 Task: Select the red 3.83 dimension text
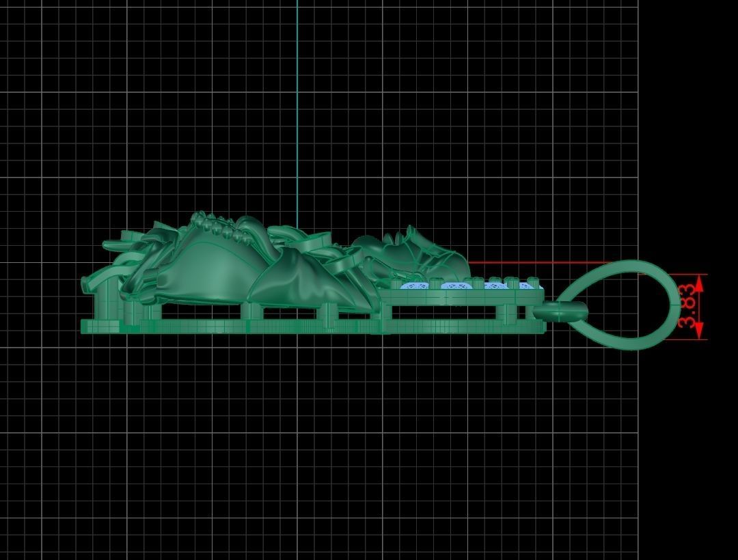coord(687,306)
